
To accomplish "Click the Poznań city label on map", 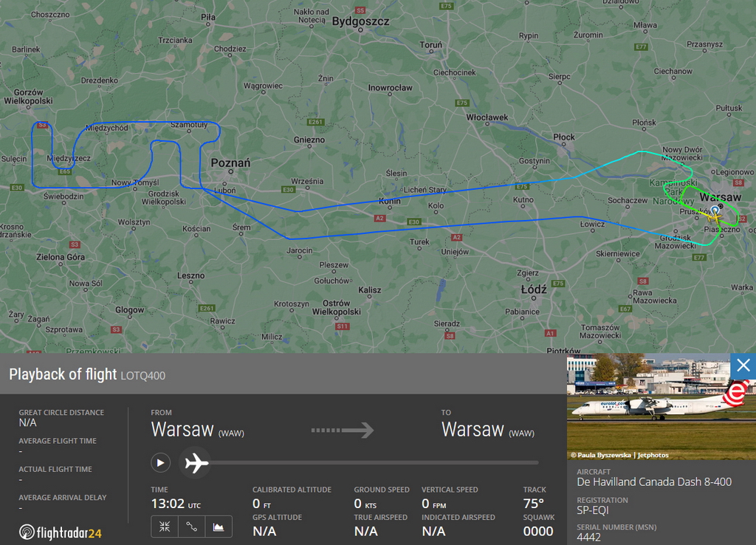I will click(x=230, y=163).
